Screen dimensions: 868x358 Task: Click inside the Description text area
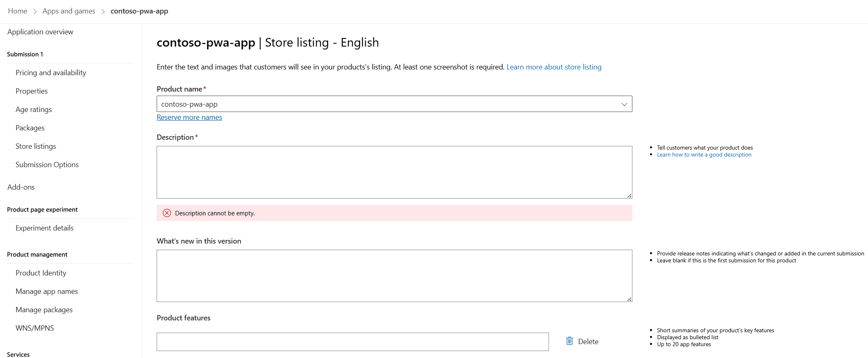pos(394,172)
